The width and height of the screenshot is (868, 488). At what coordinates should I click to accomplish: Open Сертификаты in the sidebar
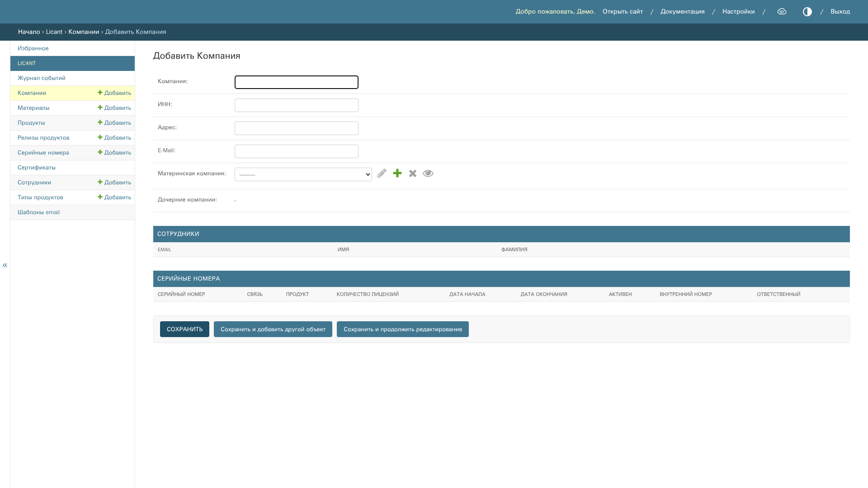click(37, 168)
